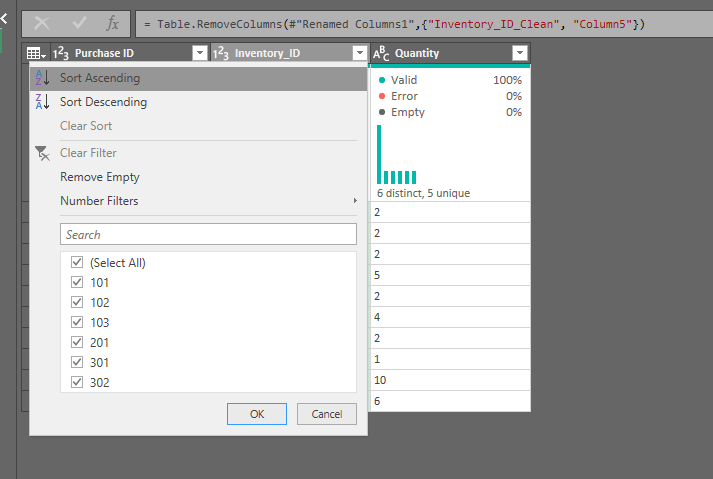Click the Quantity column quality bar
The image size is (713, 479).
click(x=450, y=66)
